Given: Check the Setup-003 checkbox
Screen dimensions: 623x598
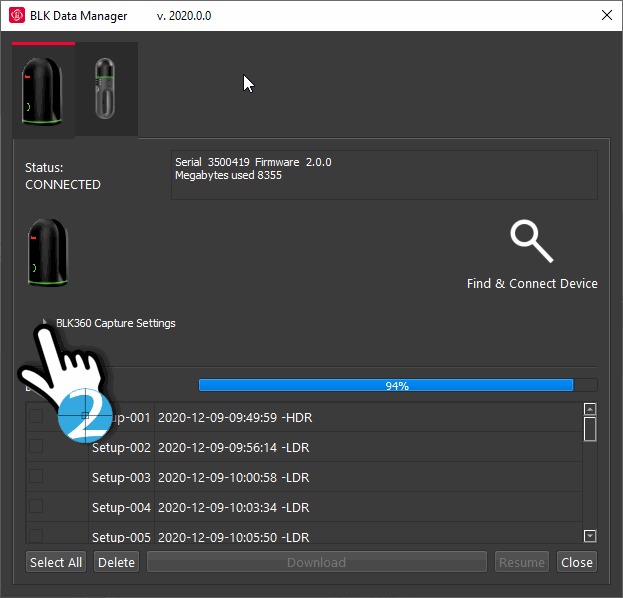Looking at the screenshot, I should pyautogui.click(x=36, y=476).
